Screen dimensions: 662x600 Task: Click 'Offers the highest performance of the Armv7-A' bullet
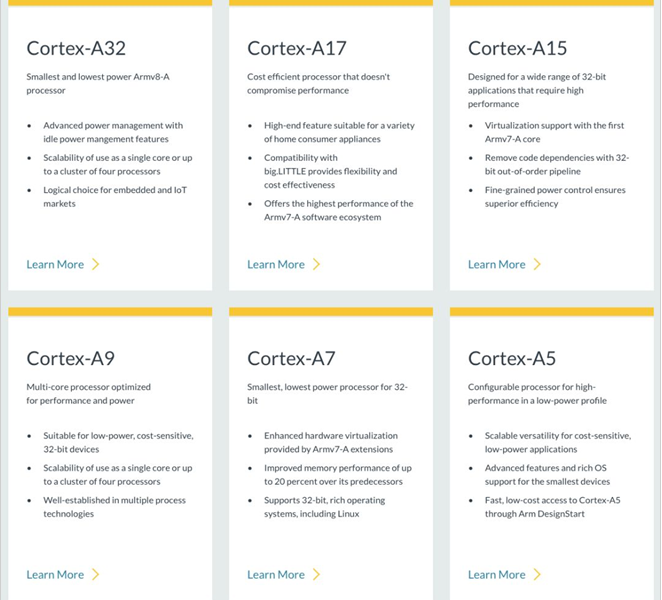point(339,210)
